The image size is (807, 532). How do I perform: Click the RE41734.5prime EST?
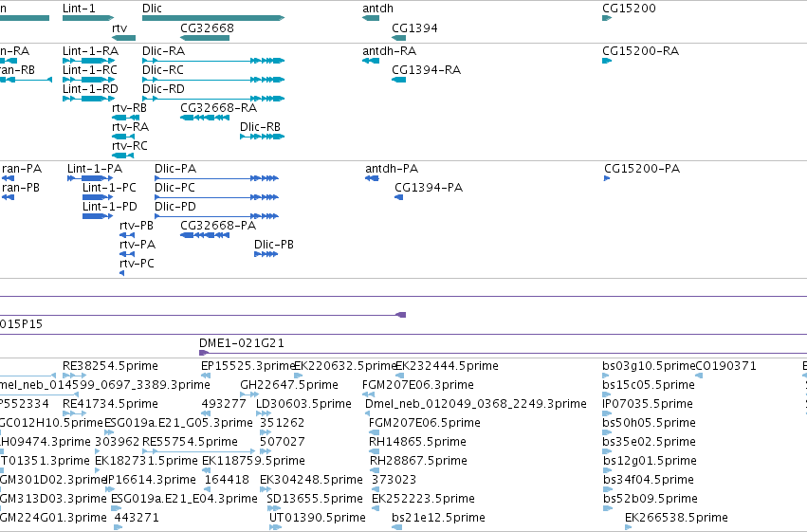74,413
